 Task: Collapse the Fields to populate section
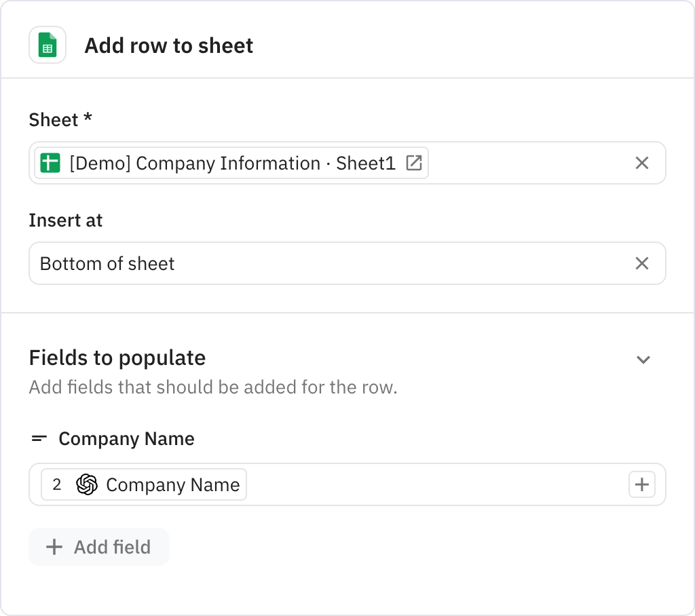point(643,360)
